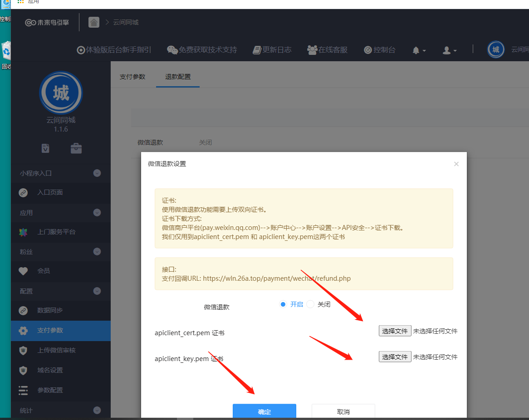Select the 关闭 radio button
529x420 pixels.
(x=311, y=304)
